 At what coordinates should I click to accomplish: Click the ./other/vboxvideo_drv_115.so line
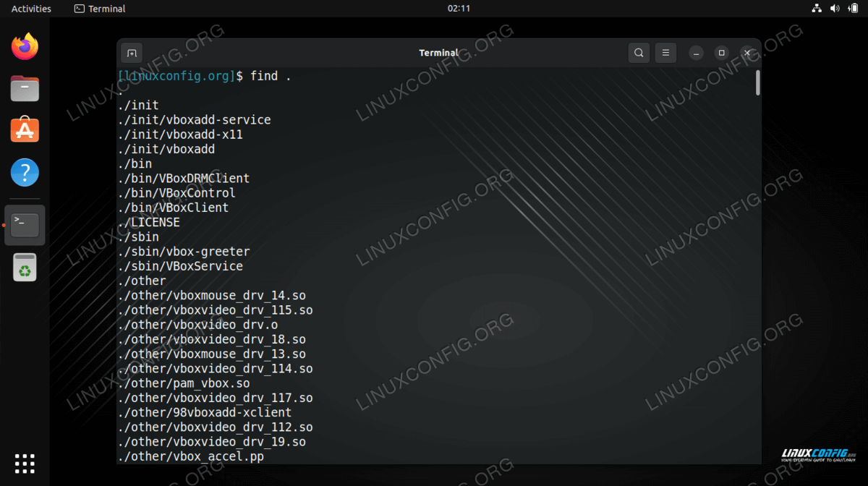click(x=215, y=310)
